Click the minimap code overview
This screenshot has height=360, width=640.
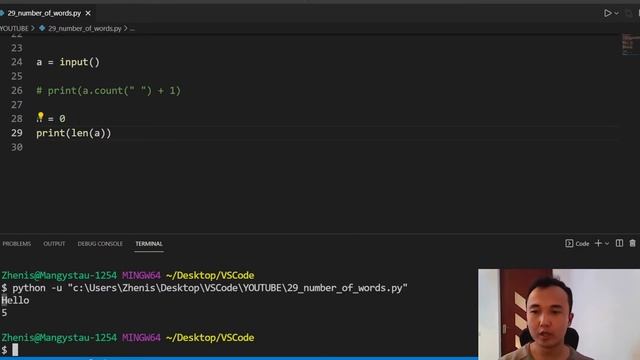(631, 44)
